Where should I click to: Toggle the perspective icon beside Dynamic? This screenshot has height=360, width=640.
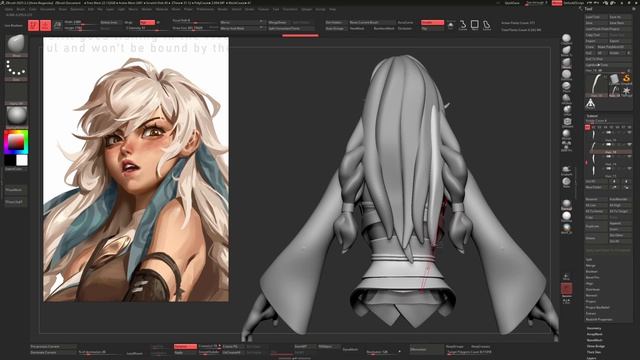pos(451,25)
